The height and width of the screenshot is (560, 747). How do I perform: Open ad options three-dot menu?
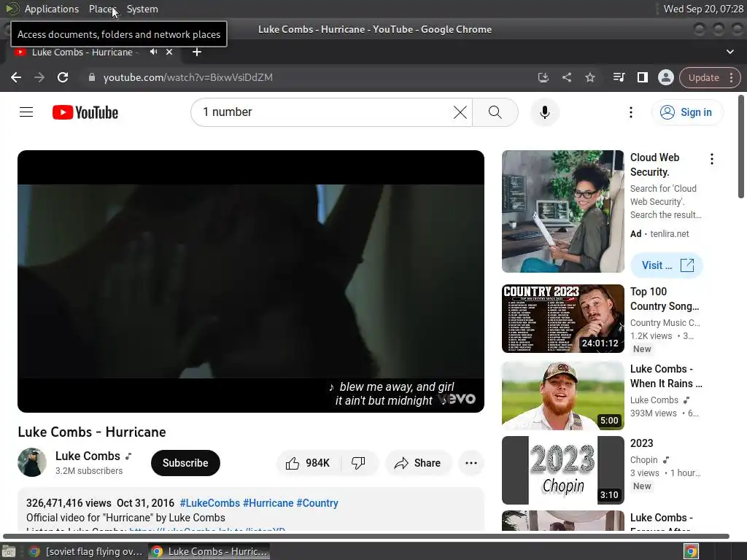(712, 159)
